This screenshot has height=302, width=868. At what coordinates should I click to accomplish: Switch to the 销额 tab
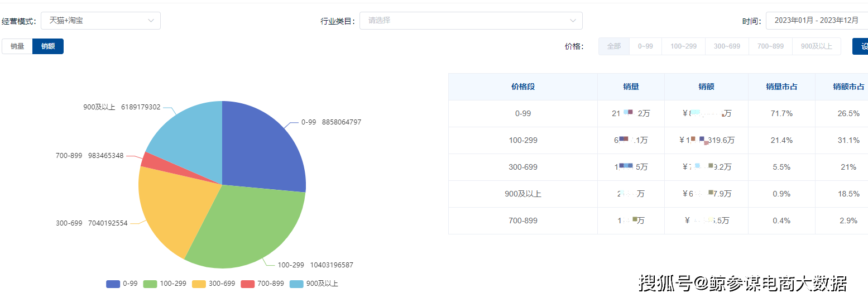coord(48,46)
